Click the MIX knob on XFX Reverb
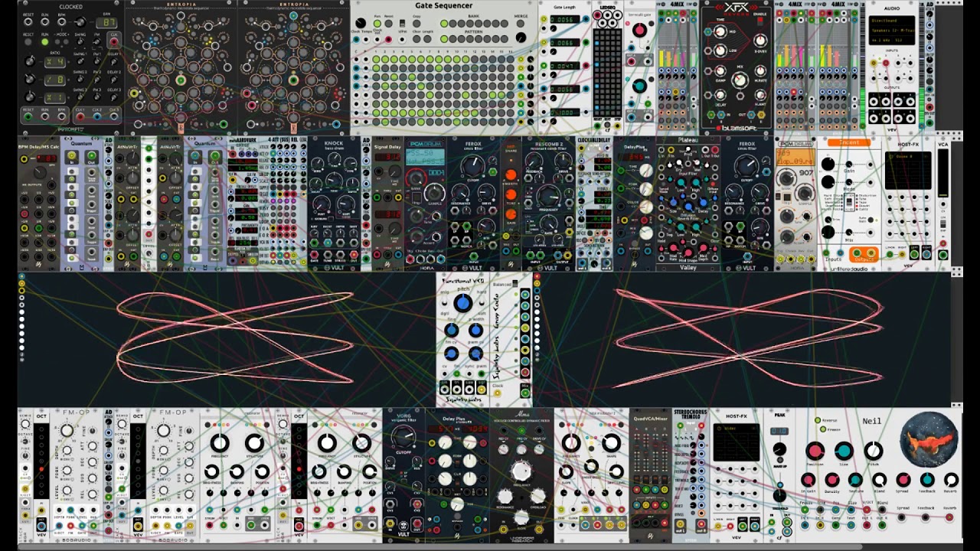The height and width of the screenshot is (551, 980). click(740, 80)
